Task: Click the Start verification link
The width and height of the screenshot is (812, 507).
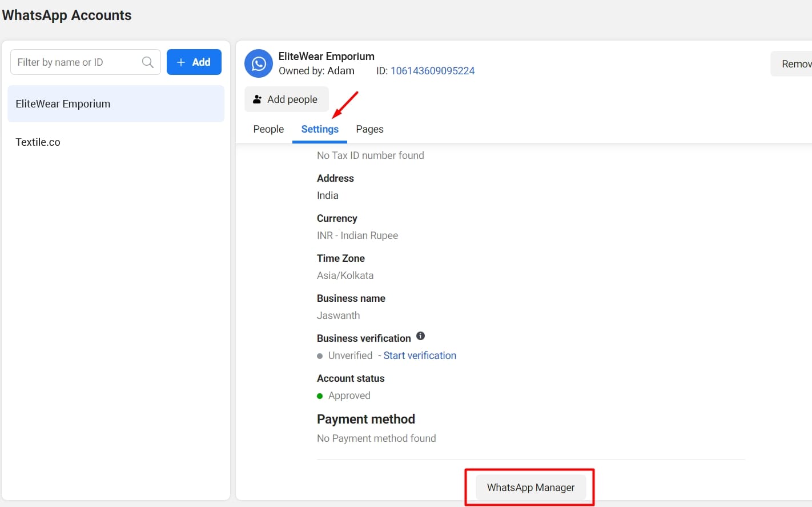Action: [420, 356]
